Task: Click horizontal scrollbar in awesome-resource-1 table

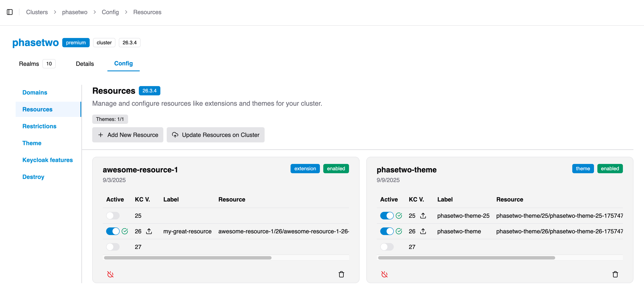Action: pos(188,258)
